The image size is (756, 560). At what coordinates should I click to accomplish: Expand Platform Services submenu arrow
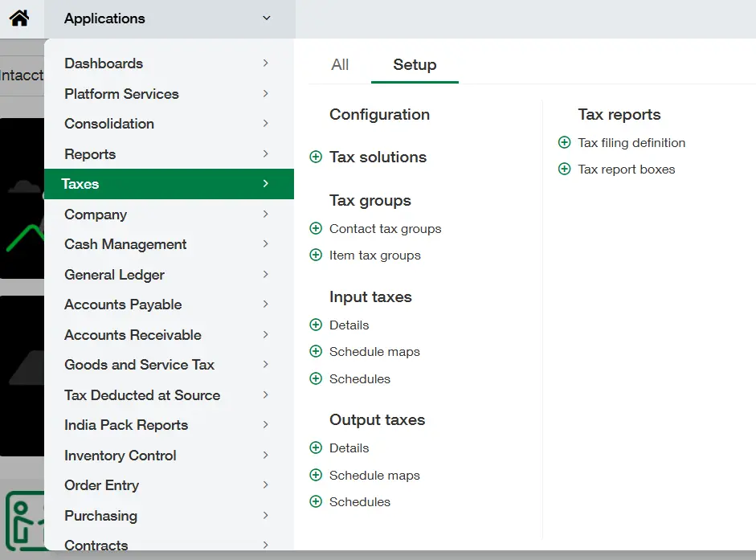[x=266, y=93]
